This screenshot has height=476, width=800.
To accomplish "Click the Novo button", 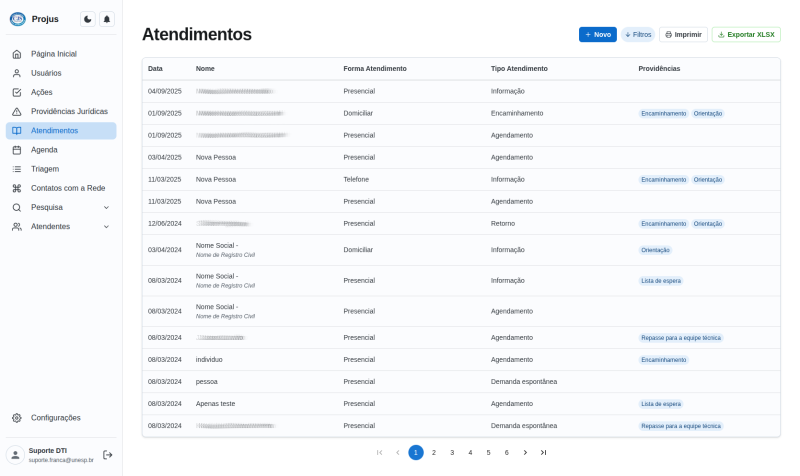I will 597,34.
